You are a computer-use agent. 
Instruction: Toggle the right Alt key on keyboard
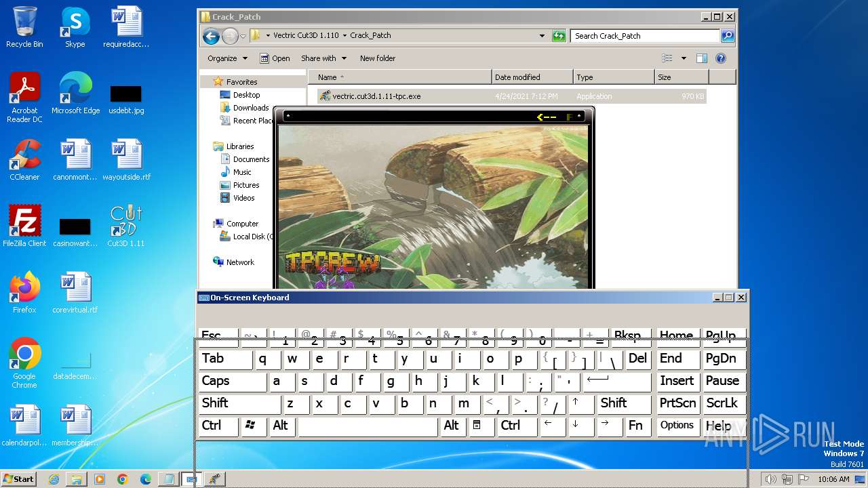pyautogui.click(x=452, y=426)
